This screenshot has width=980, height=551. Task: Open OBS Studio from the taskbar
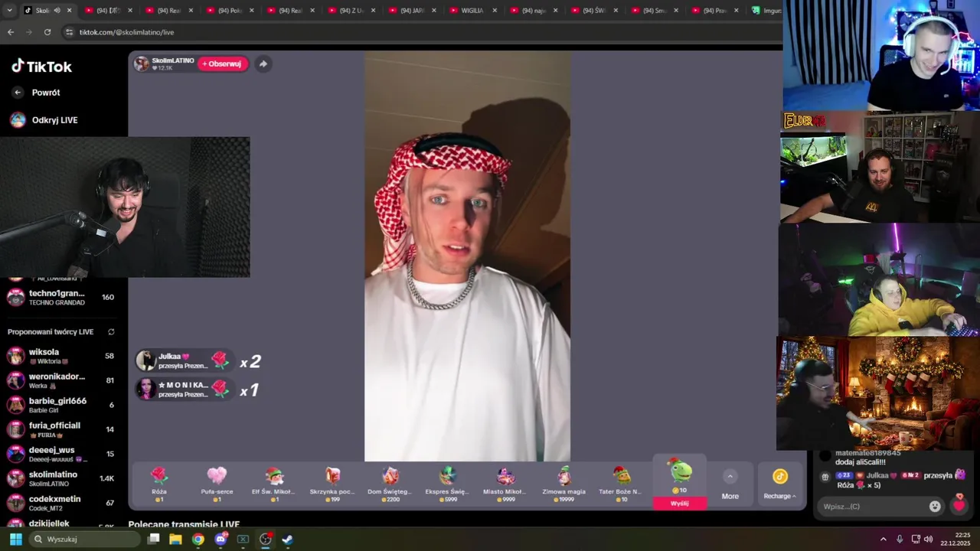point(266,540)
